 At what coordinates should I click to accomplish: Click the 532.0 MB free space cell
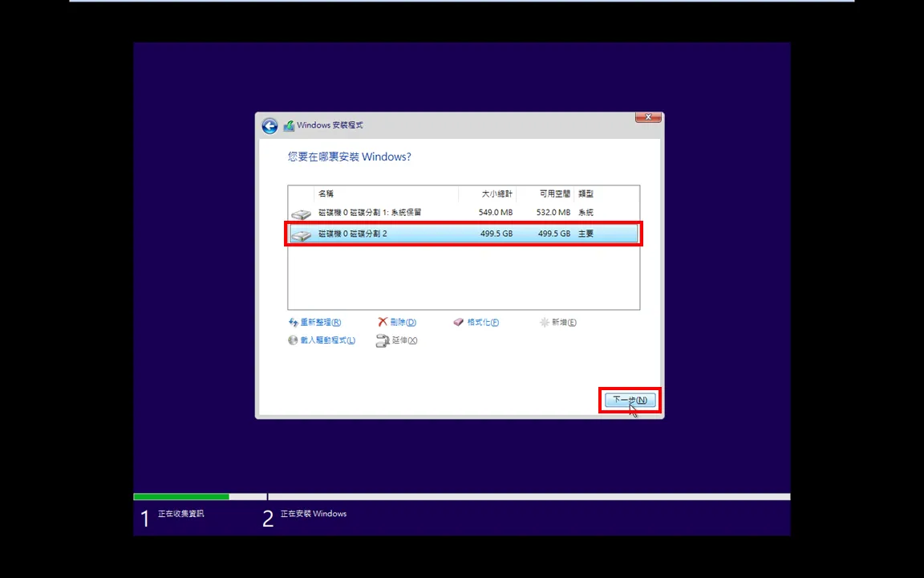553,212
